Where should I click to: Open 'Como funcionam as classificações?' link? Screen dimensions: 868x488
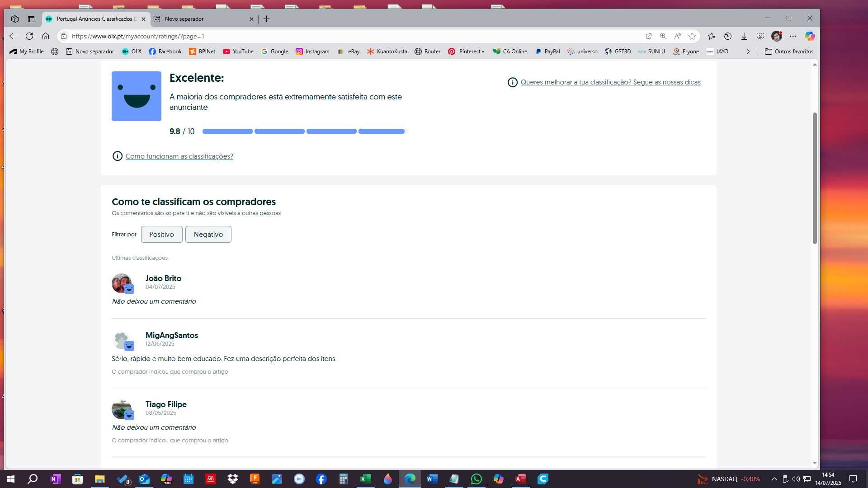[x=179, y=156]
